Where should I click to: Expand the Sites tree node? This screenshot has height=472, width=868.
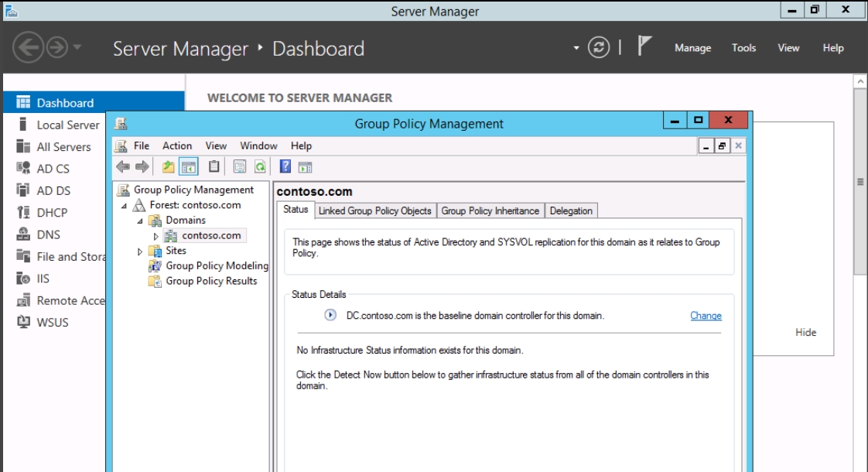pos(140,251)
